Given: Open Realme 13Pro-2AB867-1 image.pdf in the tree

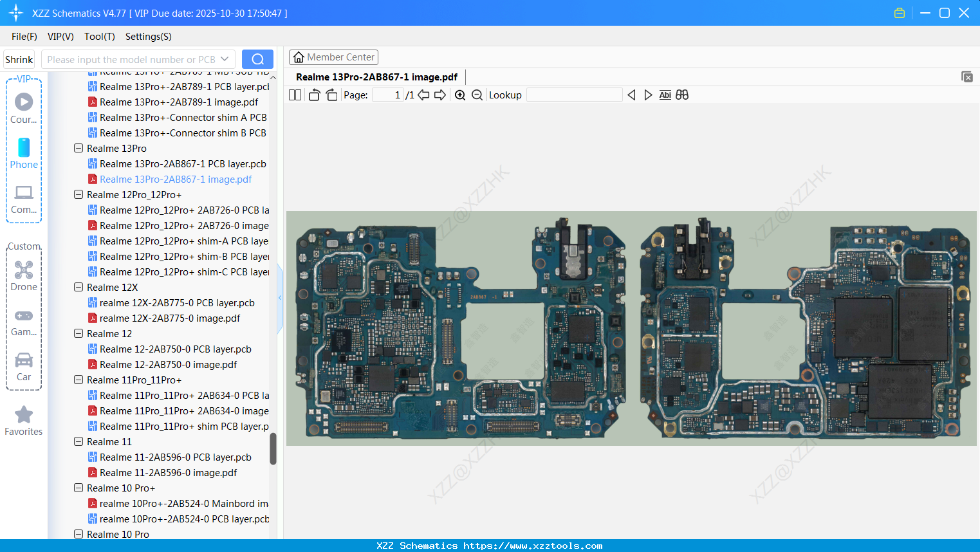Looking at the screenshot, I should pos(170,179).
